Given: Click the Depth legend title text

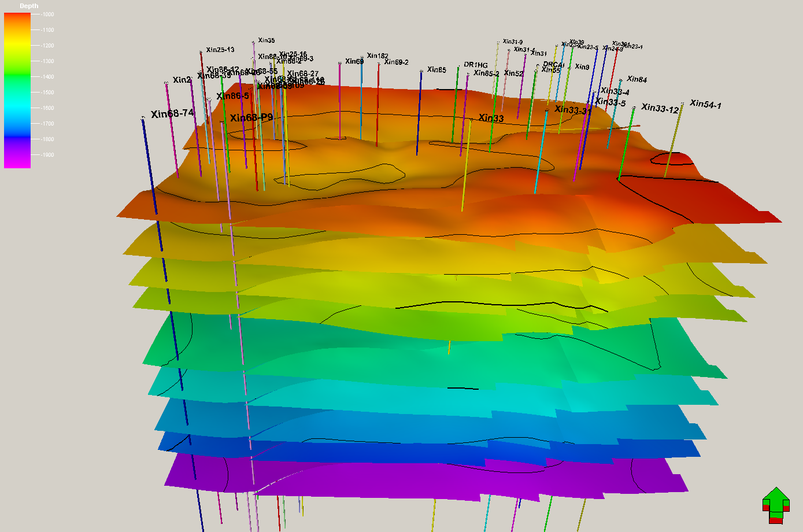Looking at the screenshot, I should coord(29,6).
